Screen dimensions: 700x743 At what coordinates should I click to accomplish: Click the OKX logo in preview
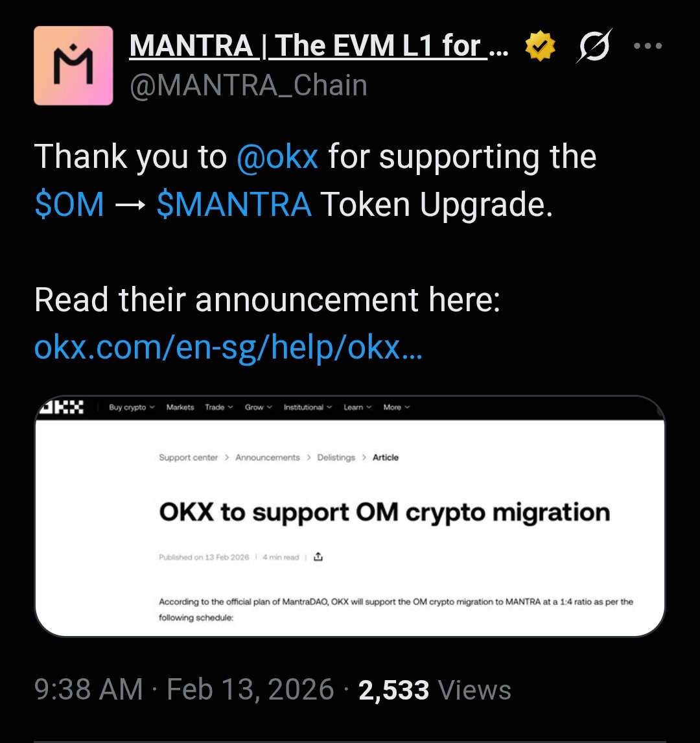(62, 407)
